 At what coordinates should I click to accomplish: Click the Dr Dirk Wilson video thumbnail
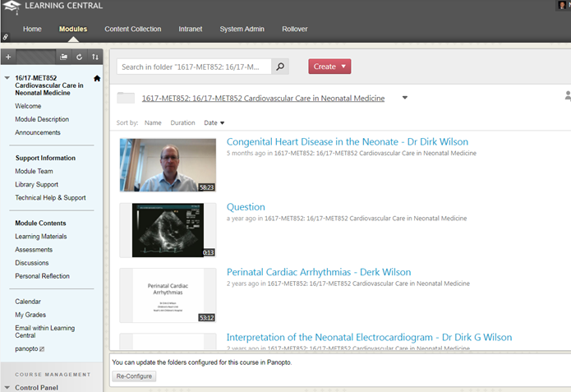[168, 165]
